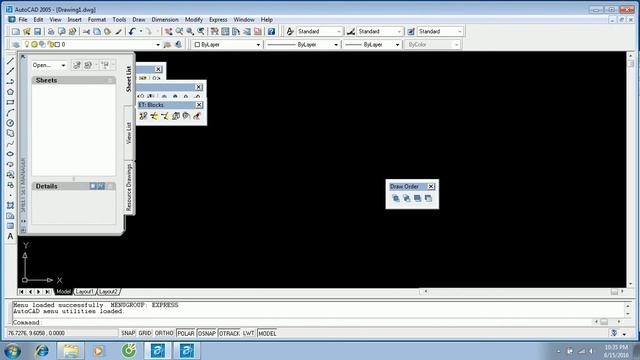Open the Dimension menu
Screen dimensions: 640x360
coord(165,20)
